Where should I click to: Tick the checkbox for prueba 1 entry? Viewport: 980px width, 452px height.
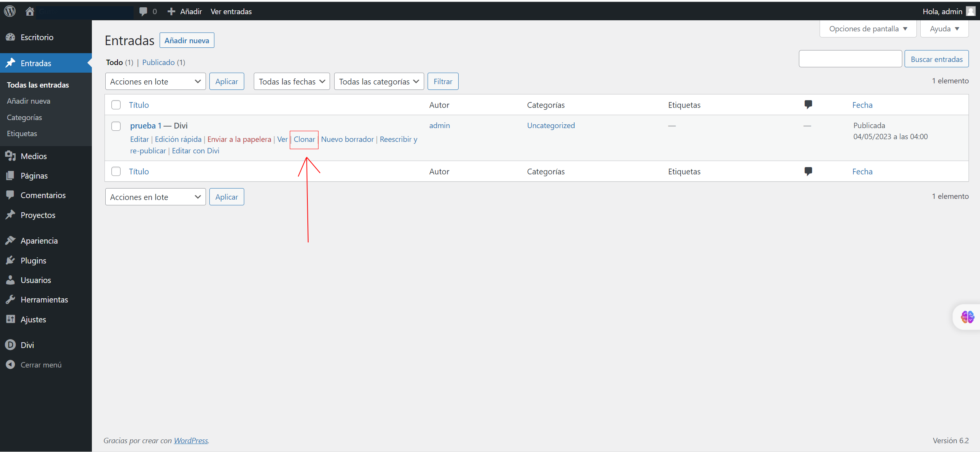coord(116,126)
